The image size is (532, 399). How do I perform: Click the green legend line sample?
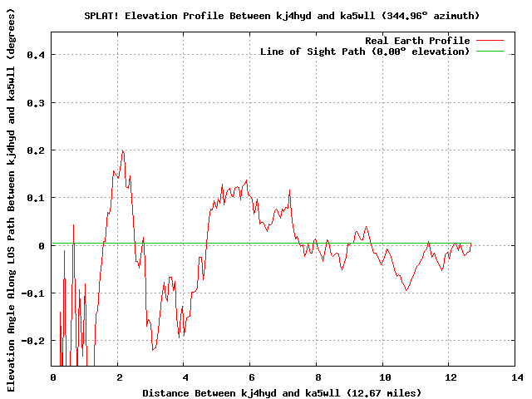(490, 52)
